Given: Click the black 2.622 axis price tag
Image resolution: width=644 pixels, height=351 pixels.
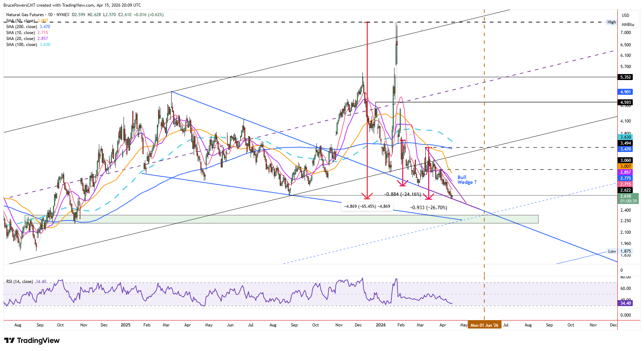Looking at the screenshot, I should pyautogui.click(x=625, y=190).
